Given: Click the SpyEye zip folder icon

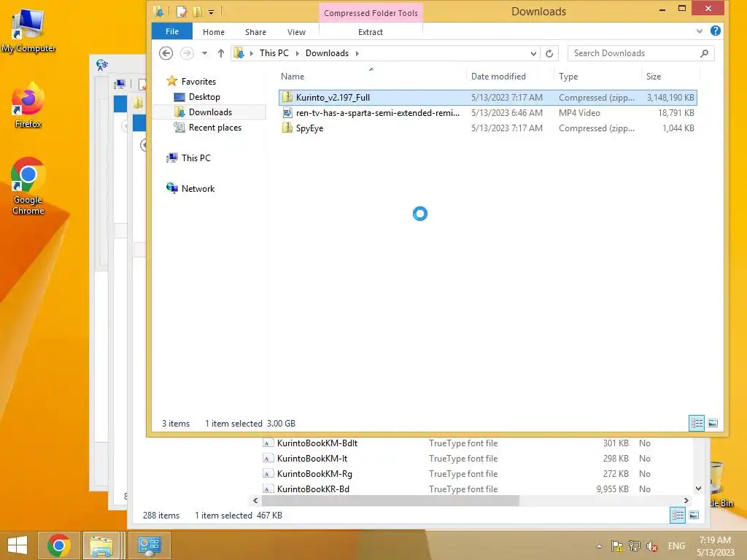Looking at the screenshot, I should [x=287, y=128].
